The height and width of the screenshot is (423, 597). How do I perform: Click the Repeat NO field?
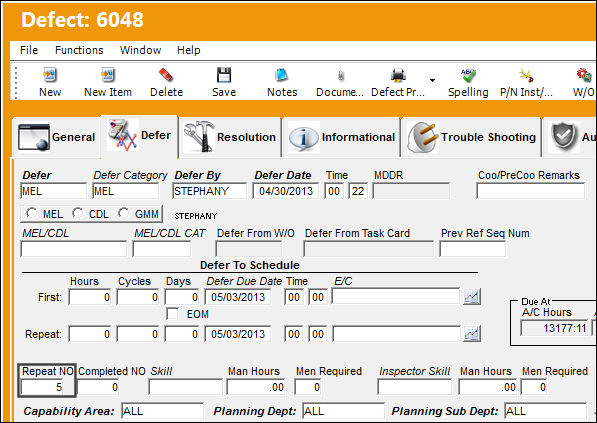pyautogui.click(x=43, y=387)
